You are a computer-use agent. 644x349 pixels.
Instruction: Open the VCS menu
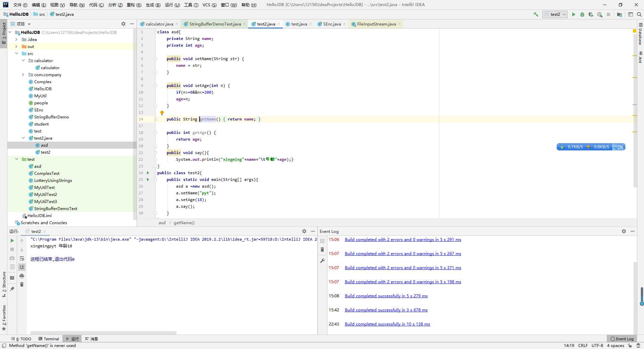[x=209, y=5]
